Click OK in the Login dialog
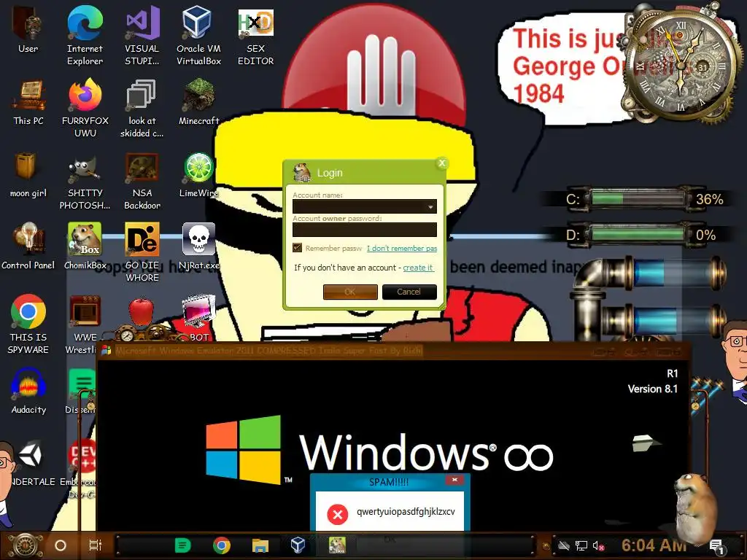The image size is (747, 560). (x=350, y=292)
